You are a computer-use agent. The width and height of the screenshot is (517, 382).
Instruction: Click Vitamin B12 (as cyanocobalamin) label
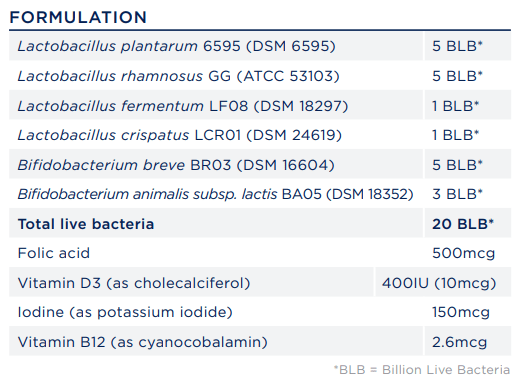click(142, 342)
